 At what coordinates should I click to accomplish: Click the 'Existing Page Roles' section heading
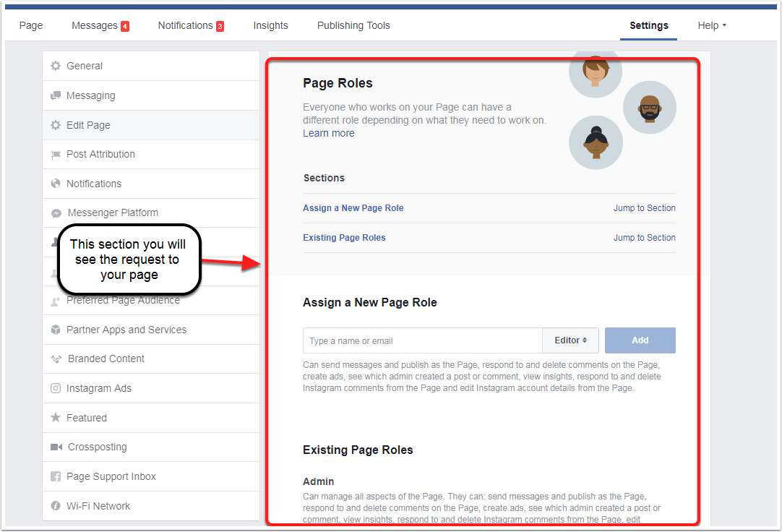click(358, 450)
